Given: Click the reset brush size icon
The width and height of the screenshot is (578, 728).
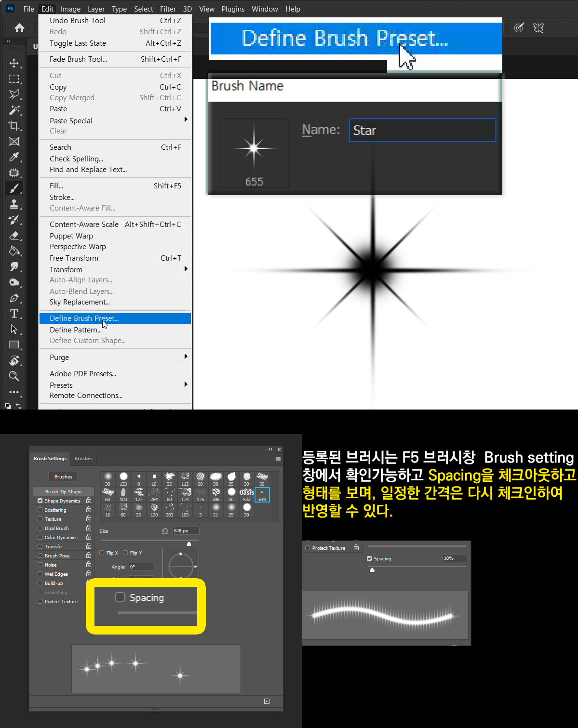Looking at the screenshot, I should pyautogui.click(x=165, y=531).
